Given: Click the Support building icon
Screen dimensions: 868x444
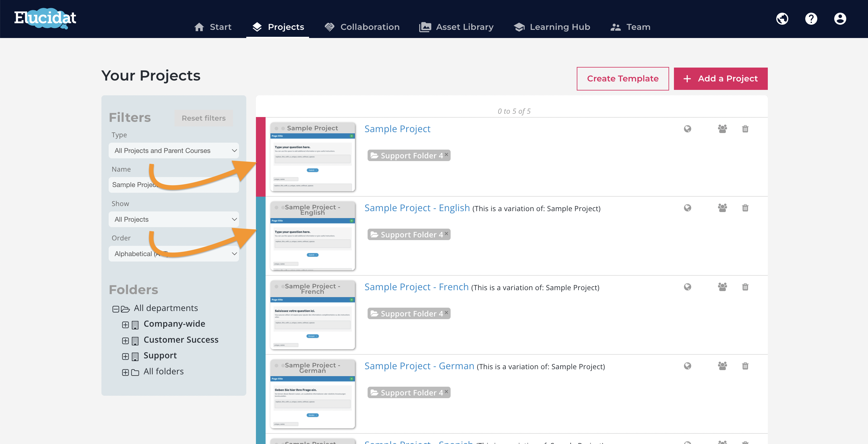Looking at the screenshot, I should 135,357.
